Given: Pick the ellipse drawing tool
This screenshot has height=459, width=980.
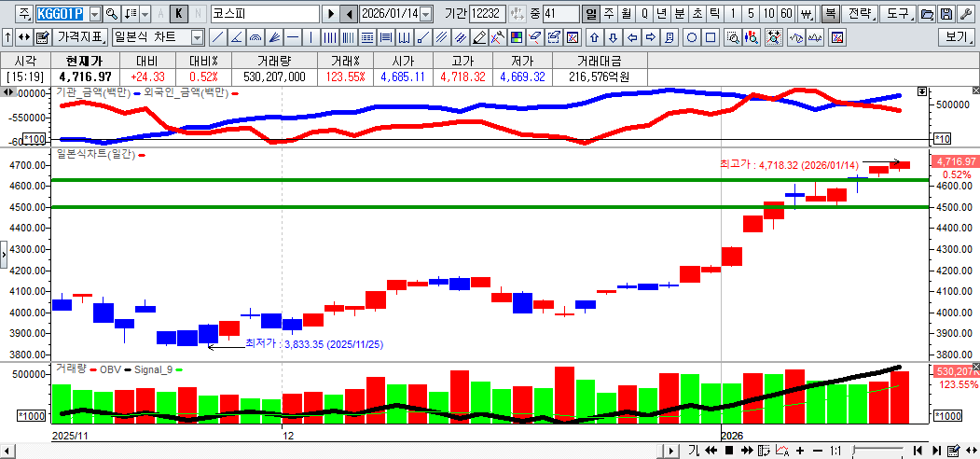Looking at the screenshot, I should [692, 37].
